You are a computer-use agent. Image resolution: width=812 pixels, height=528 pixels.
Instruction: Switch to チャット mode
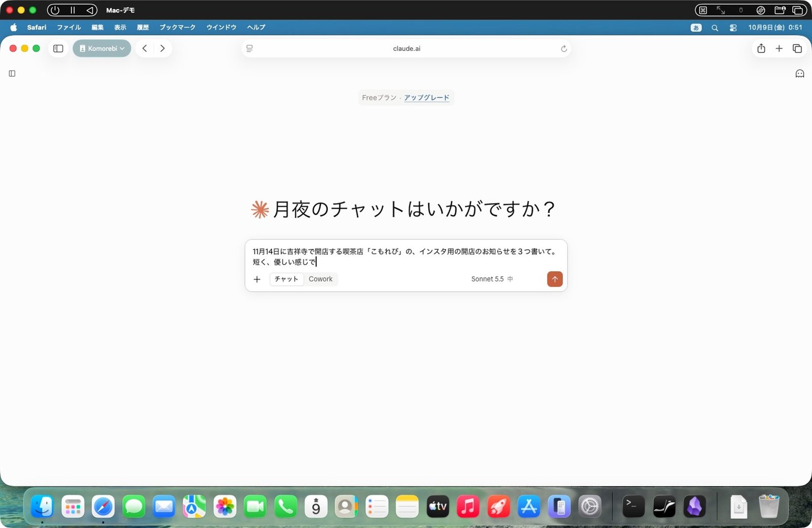pyautogui.click(x=287, y=279)
